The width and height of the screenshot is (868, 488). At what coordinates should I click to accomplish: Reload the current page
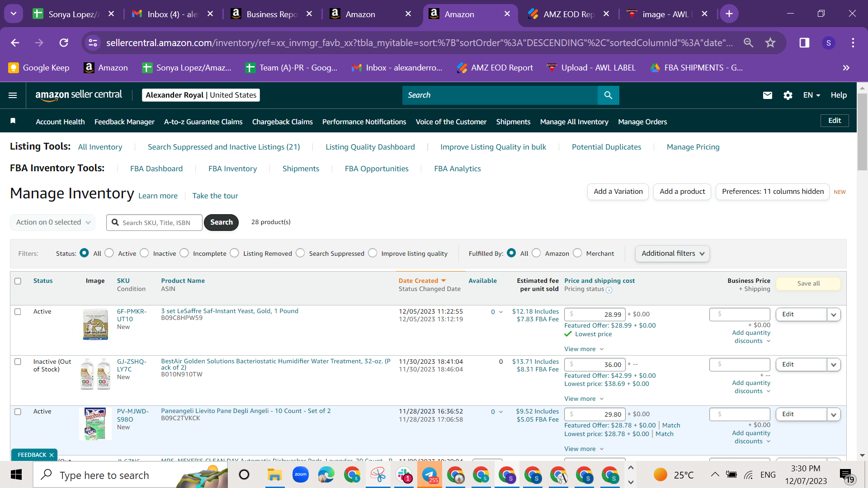[x=64, y=43]
